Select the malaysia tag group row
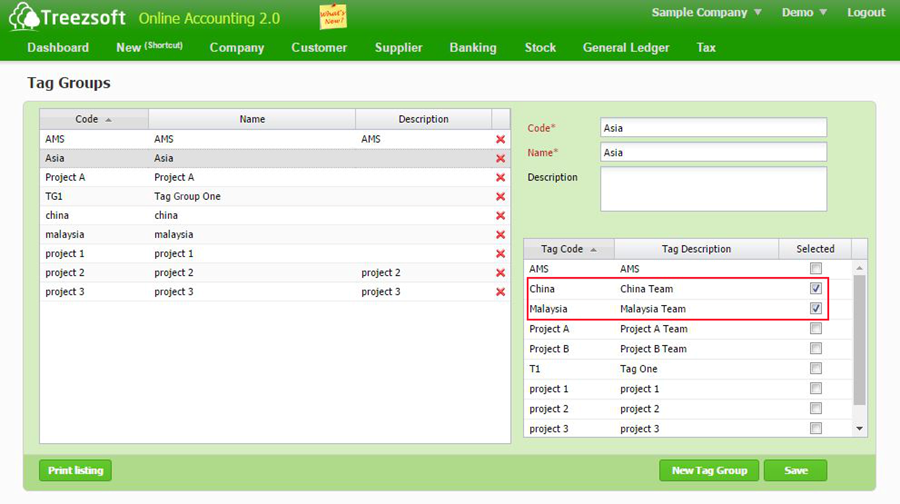The width and height of the screenshot is (900, 504). click(274, 234)
